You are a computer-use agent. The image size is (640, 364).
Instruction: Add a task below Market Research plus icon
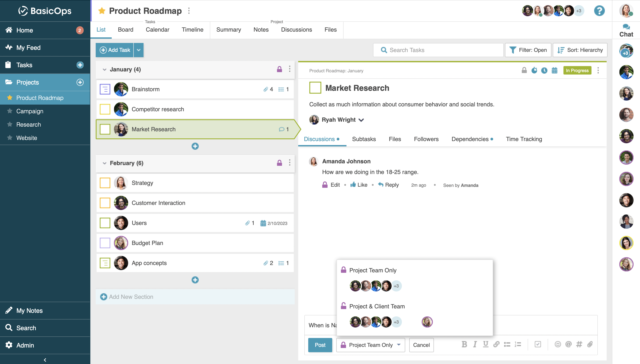tap(195, 146)
